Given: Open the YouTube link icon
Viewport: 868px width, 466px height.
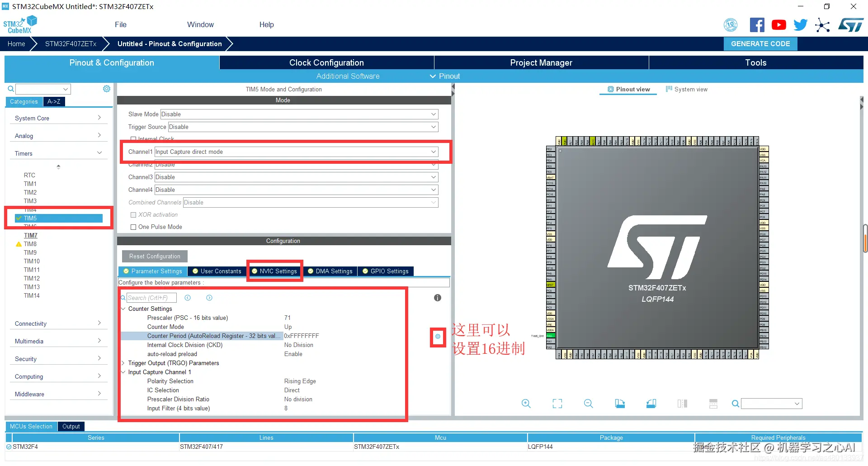Looking at the screenshot, I should (778, 25).
